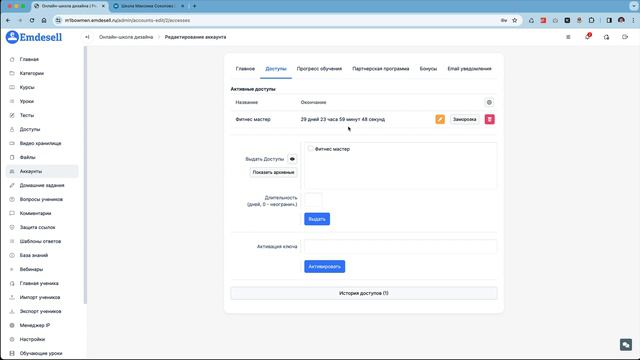The width and height of the screenshot is (640, 360).
Task: Open Вопросы учеников in the sidebar
Action: pos(41,199)
